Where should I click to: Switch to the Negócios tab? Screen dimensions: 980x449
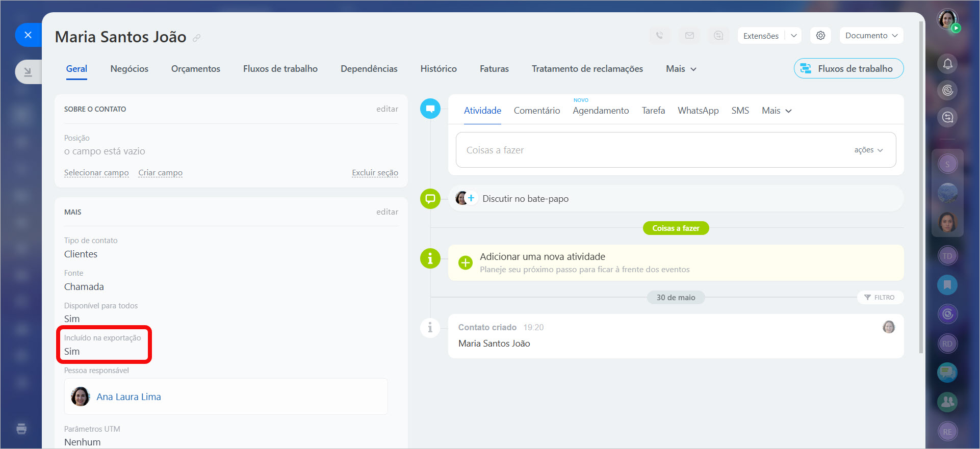point(130,69)
